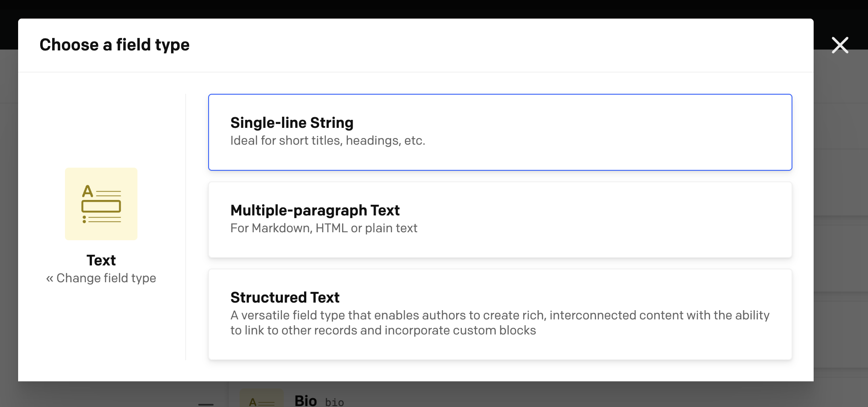
Task: Open the Bio field entry
Action: [x=305, y=401]
